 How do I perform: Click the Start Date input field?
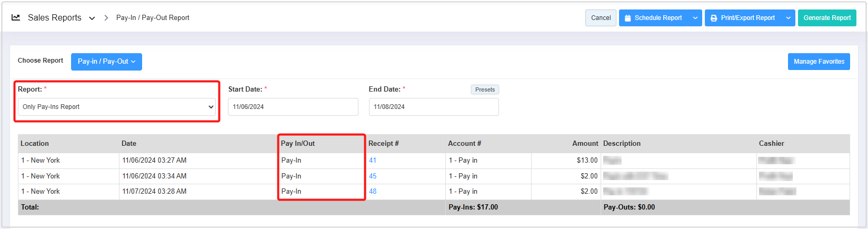pos(293,107)
